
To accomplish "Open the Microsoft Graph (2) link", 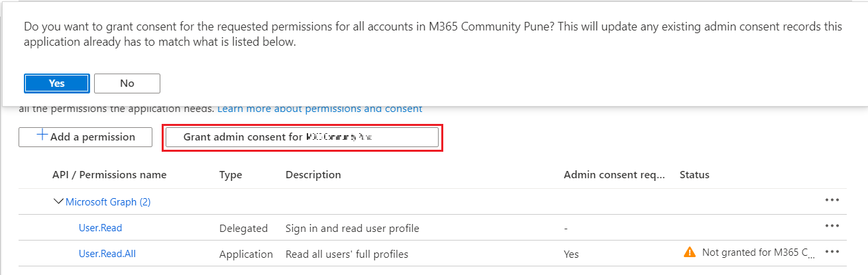I will 108,202.
